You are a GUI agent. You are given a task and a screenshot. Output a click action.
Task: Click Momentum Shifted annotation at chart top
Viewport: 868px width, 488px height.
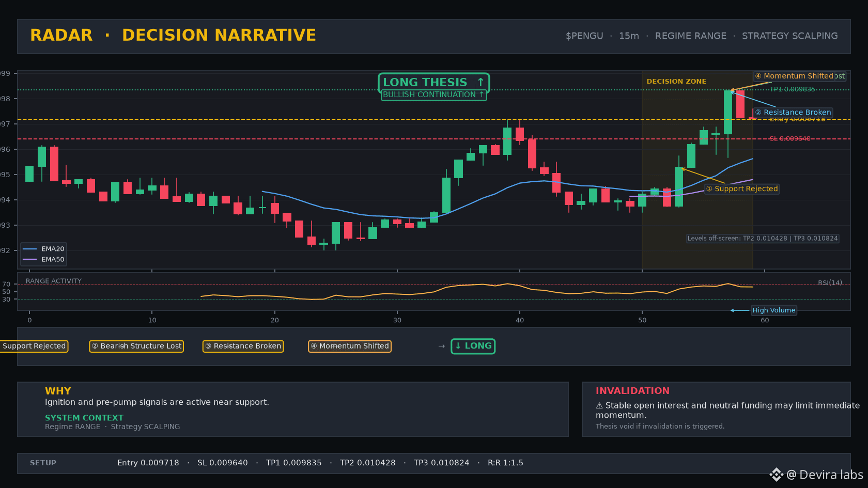pyautogui.click(x=794, y=76)
